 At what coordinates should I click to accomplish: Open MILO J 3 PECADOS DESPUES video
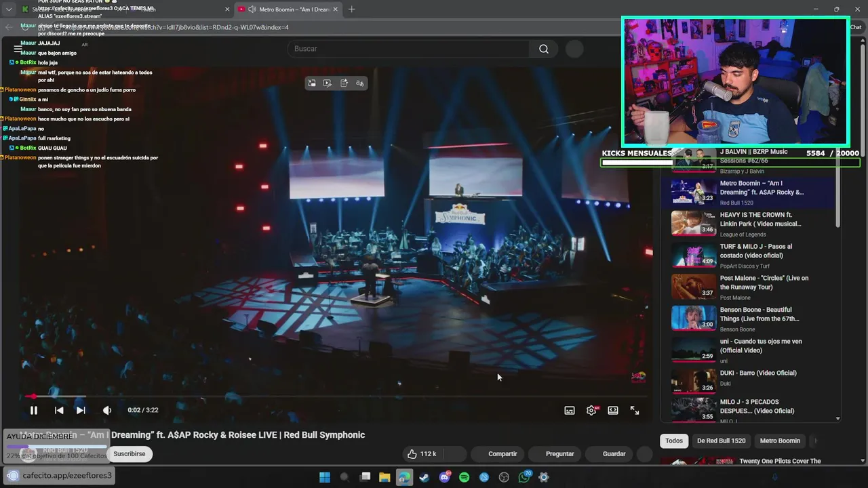[749, 411]
